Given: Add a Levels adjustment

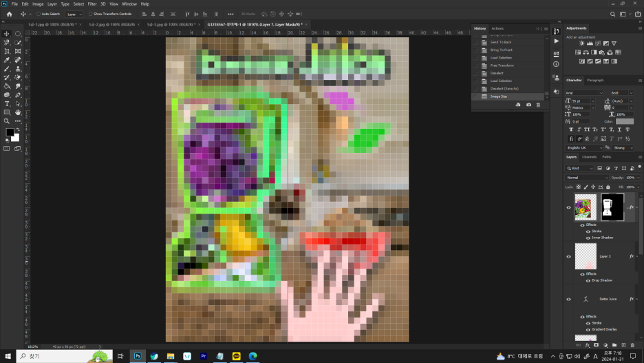Looking at the screenshot, I should [590, 43].
